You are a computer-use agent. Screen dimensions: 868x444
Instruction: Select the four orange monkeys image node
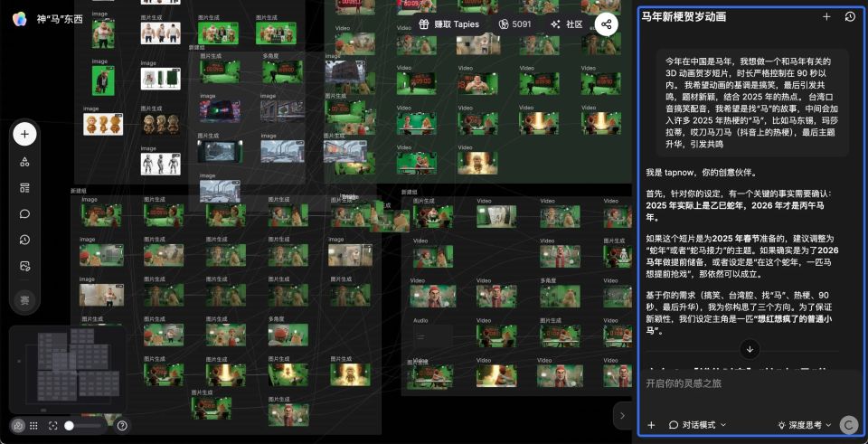point(103,124)
